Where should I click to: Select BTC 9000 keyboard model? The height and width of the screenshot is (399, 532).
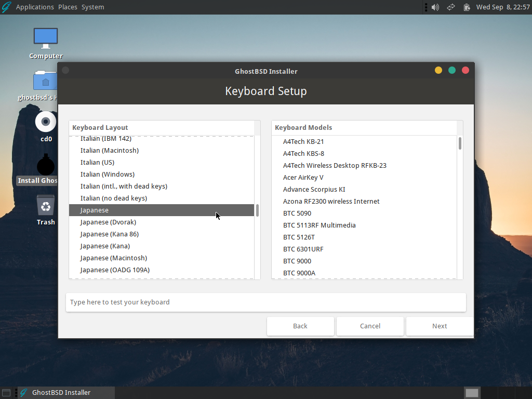coord(364,261)
